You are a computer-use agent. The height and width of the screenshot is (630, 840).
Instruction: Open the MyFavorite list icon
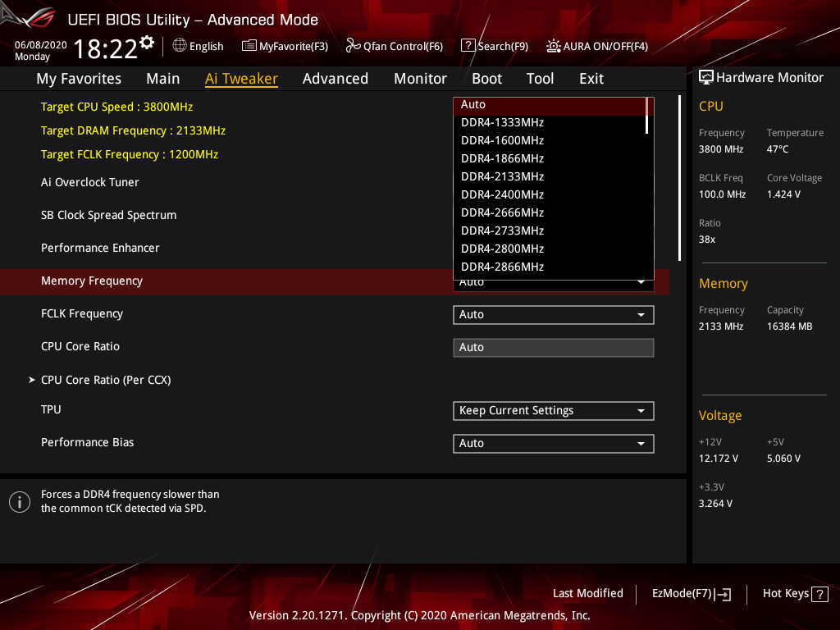(249, 46)
